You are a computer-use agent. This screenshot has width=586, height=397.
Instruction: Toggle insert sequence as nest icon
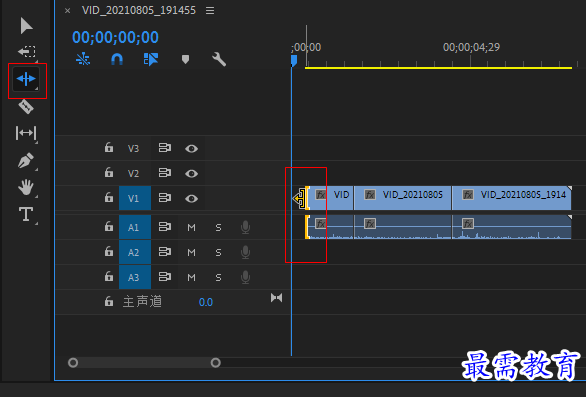click(83, 59)
